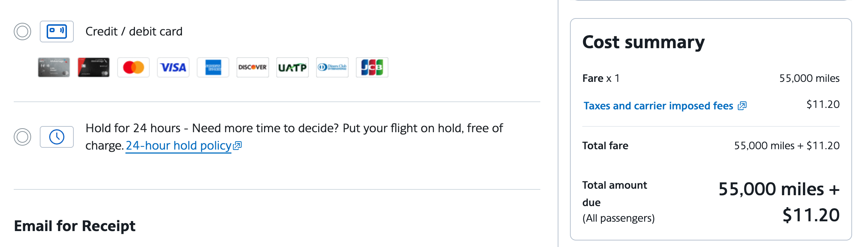Click the credit card icon beside payment option
868x247 pixels.
[56, 32]
